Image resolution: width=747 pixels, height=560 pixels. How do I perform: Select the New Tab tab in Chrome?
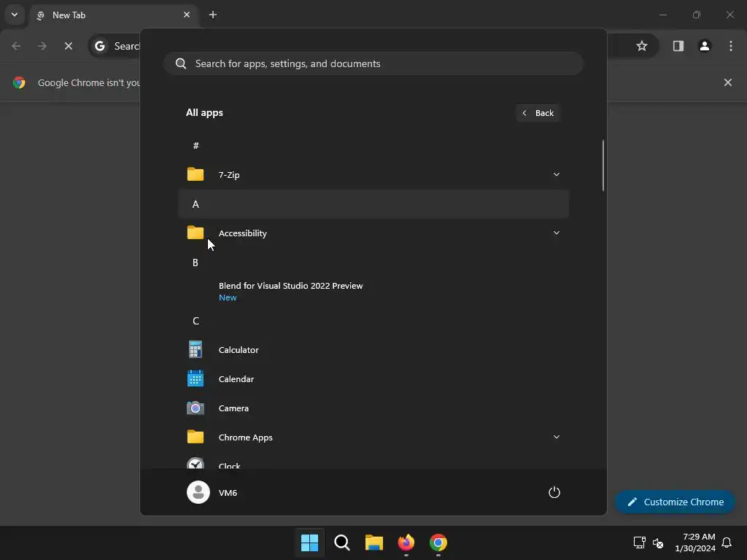click(115, 15)
